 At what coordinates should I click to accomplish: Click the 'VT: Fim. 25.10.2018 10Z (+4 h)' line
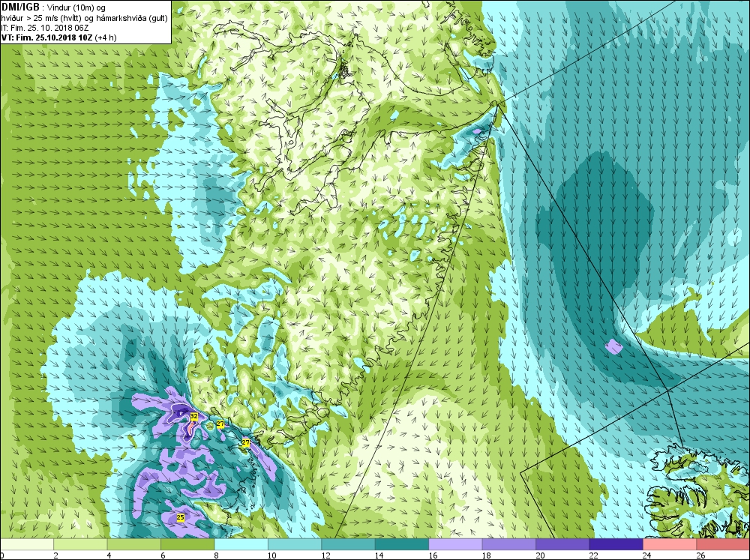[x=58, y=37]
